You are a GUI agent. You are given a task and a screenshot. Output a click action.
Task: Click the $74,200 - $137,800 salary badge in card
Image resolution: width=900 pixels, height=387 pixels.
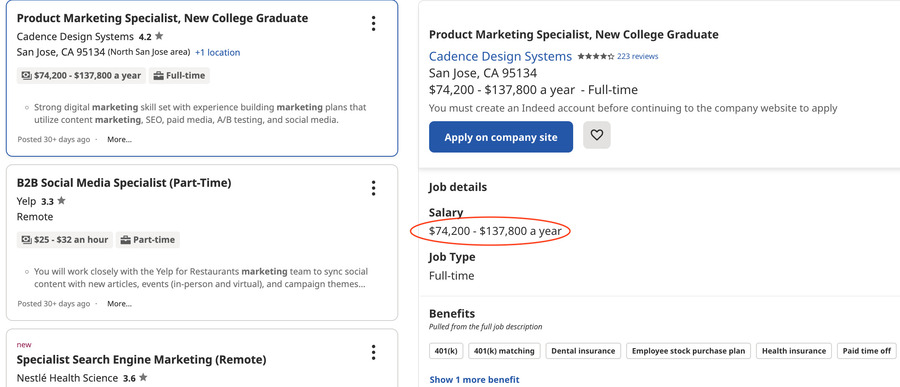point(81,75)
